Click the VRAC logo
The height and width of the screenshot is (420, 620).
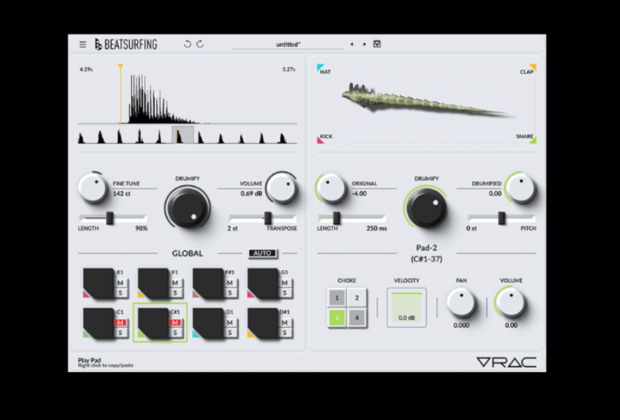pyautogui.click(x=507, y=362)
